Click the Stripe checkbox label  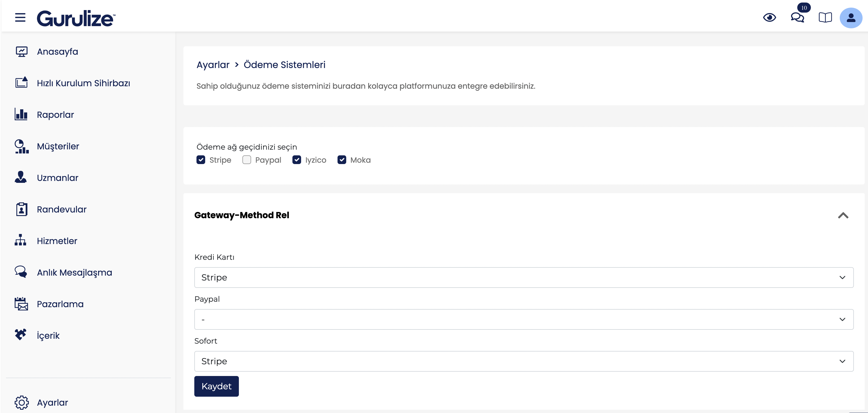point(220,160)
